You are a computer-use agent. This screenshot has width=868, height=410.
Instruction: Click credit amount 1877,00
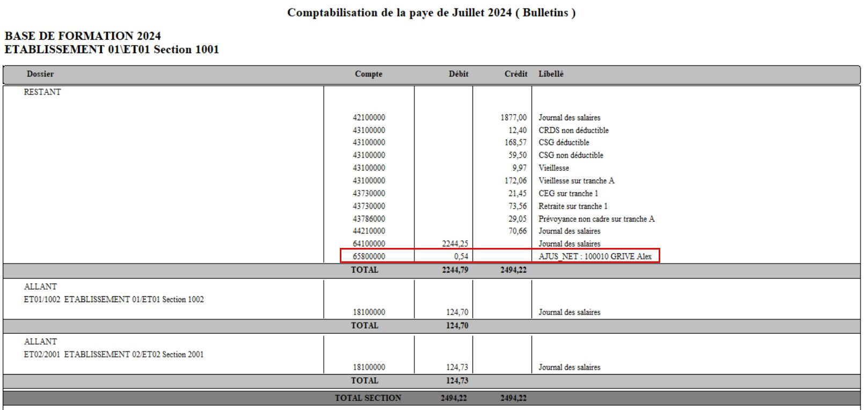coord(514,118)
